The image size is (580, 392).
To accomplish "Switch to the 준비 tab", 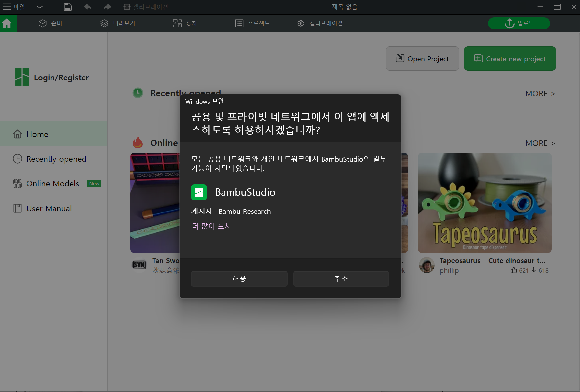I will [51, 23].
